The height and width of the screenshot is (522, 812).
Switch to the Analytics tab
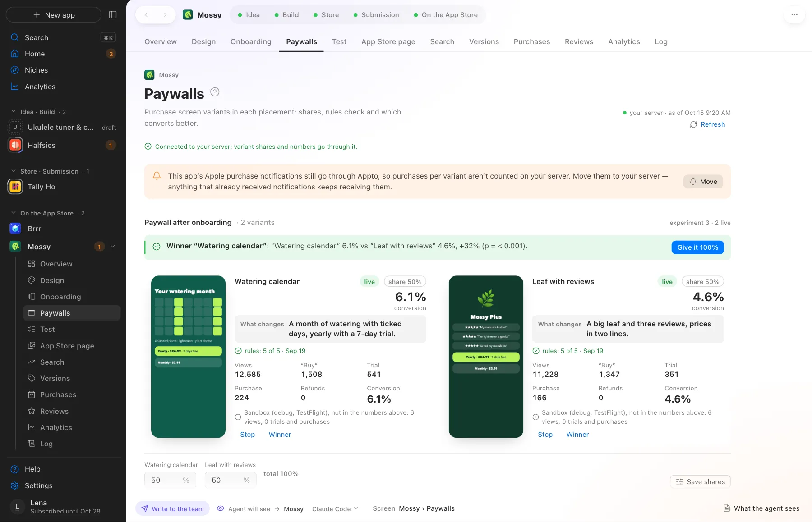tap(624, 41)
